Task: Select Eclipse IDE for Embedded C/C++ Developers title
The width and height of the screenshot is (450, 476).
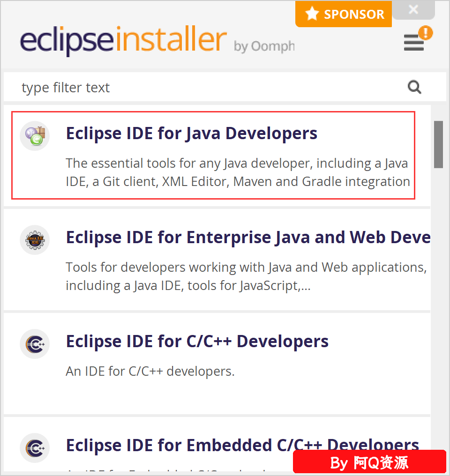Action: pyautogui.click(x=242, y=446)
